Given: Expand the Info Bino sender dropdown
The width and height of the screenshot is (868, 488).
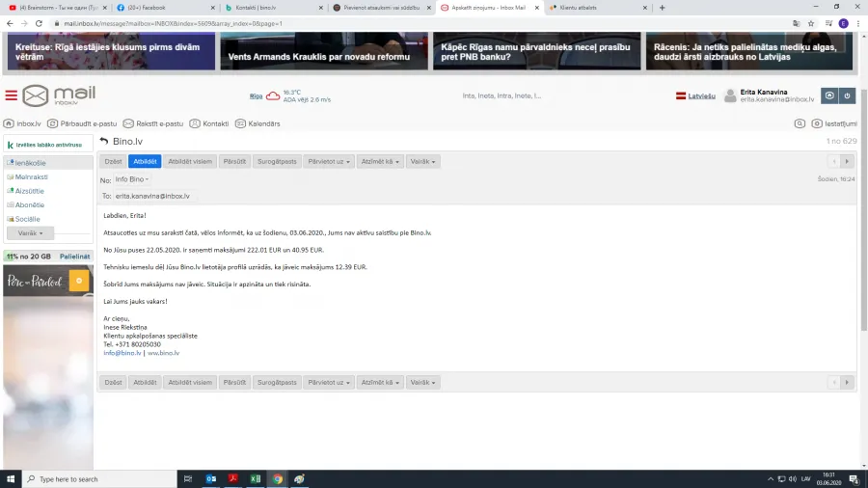Looking at the screenshot, I should pyautogui.click(x=132, y=179).
